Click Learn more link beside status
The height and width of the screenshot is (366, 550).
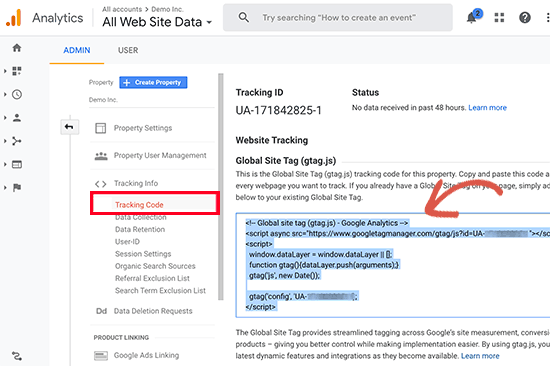[487, 108]
